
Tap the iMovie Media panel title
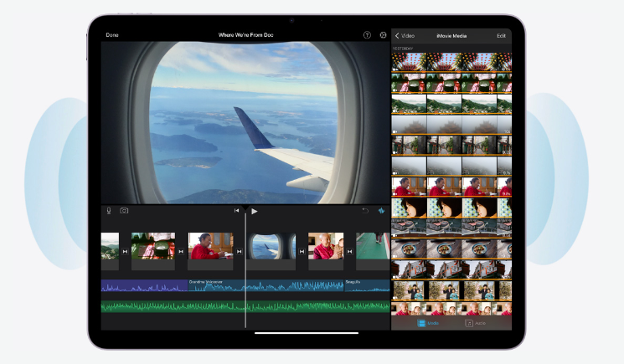451,36
